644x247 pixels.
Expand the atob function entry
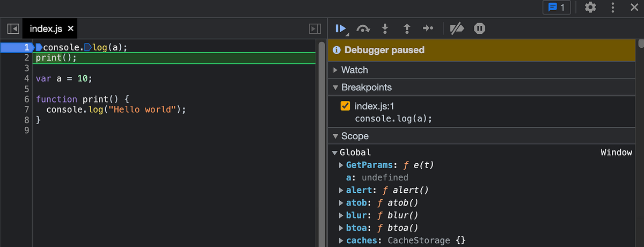(x=341, y=203)
